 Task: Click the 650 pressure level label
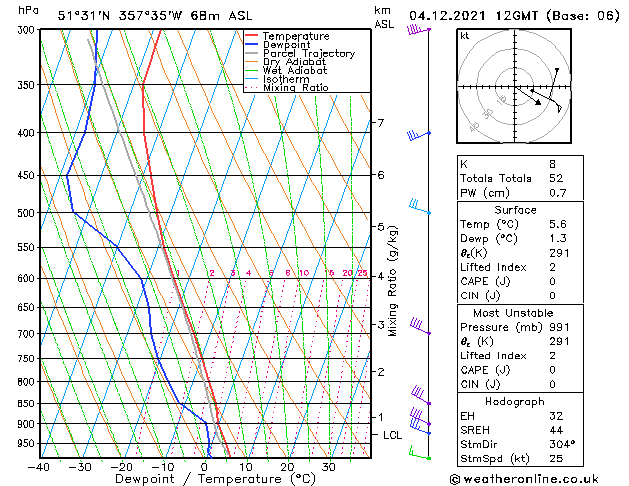click(28, 308)
